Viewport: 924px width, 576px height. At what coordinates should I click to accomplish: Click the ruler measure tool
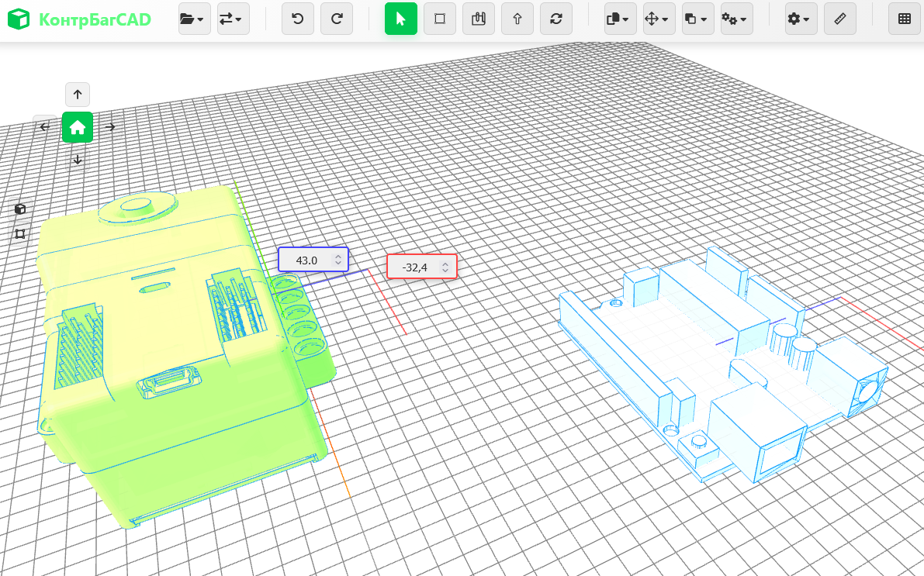tap(840, 19)
